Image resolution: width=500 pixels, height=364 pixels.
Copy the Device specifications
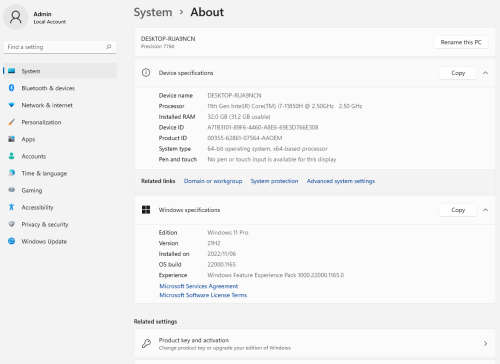click(x=458, y=73)
